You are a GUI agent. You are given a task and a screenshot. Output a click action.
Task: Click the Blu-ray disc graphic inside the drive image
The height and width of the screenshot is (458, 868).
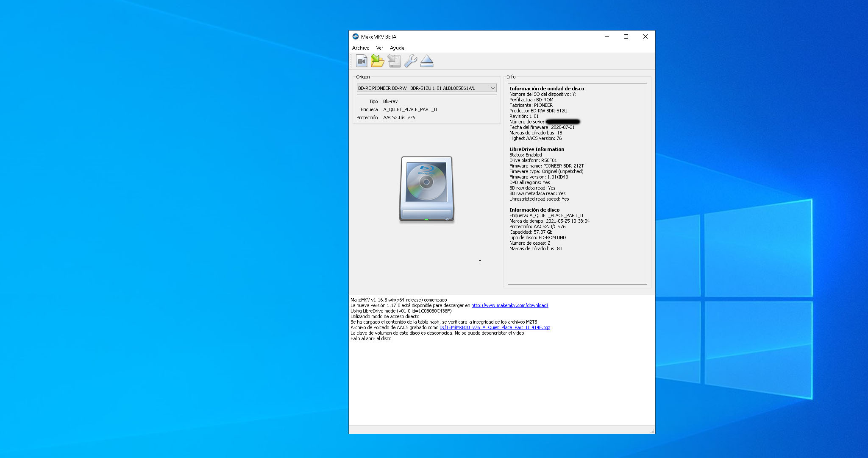point(426,182)
